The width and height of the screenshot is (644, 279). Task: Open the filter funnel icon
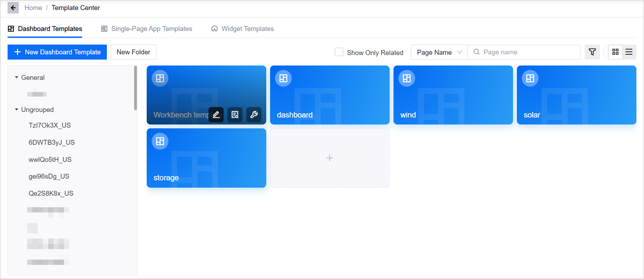[x=592, y=52]
